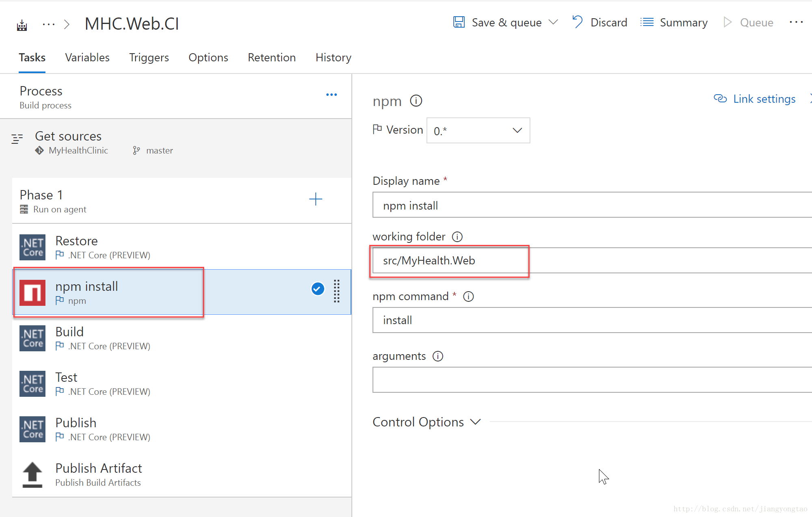Open Link settings

tap(755, 99)
